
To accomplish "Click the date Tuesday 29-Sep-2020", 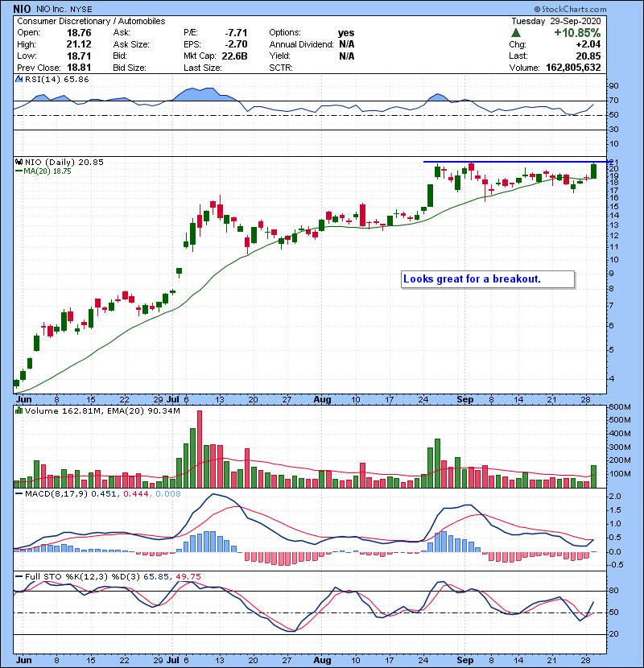I will click(x=556, y=21).
